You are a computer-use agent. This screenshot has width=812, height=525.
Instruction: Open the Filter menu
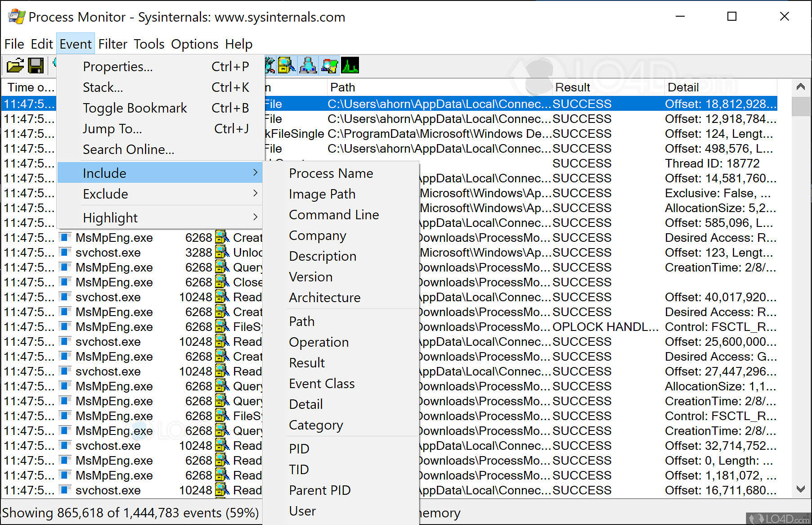point(113,44)
